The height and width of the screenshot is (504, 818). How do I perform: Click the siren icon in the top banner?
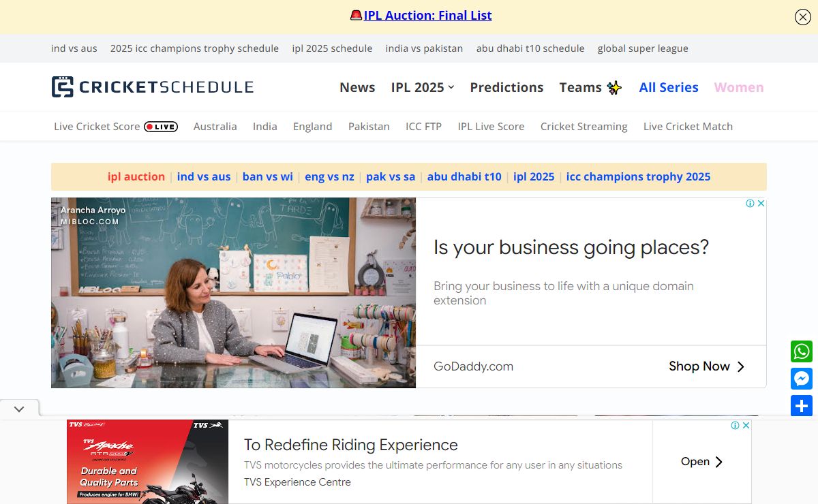[x=356, y=15]
